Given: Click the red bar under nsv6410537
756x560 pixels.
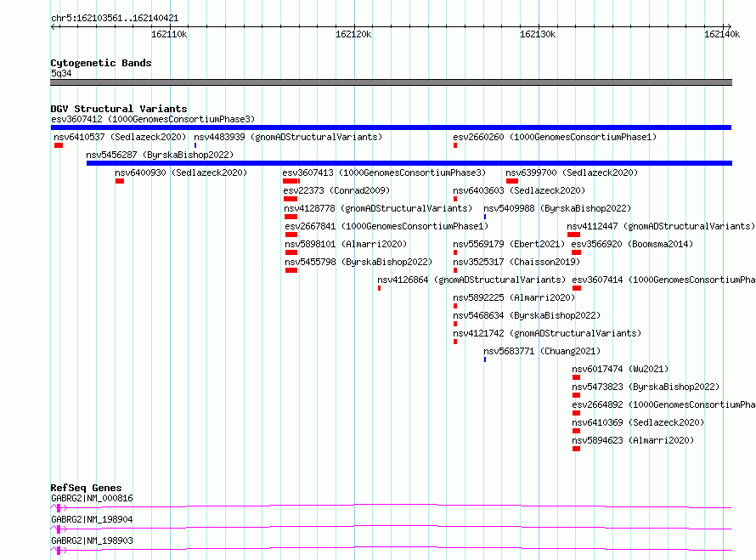Looking at the screenshot, I should (59, 145).
